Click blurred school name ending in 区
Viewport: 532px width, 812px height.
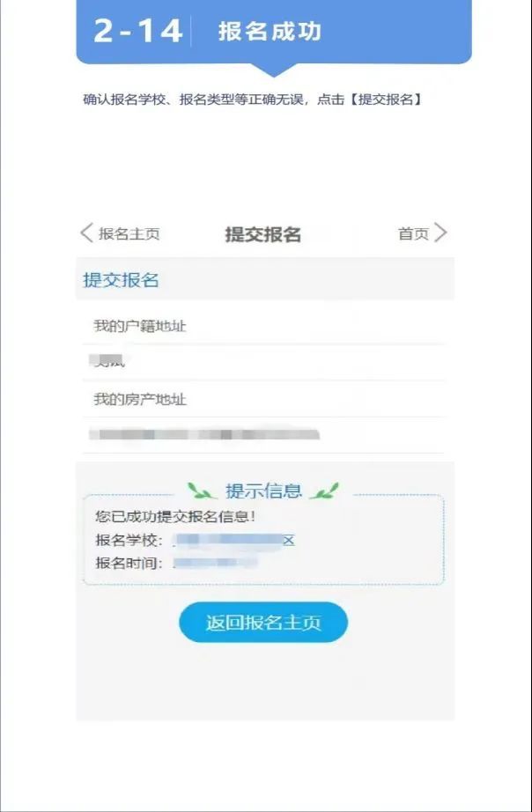[233, 541]
